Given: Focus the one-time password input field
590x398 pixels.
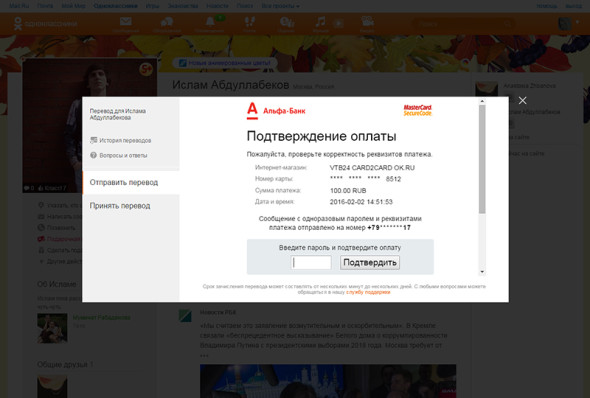Looking at the screenshot, I should [x=311, y=263].
